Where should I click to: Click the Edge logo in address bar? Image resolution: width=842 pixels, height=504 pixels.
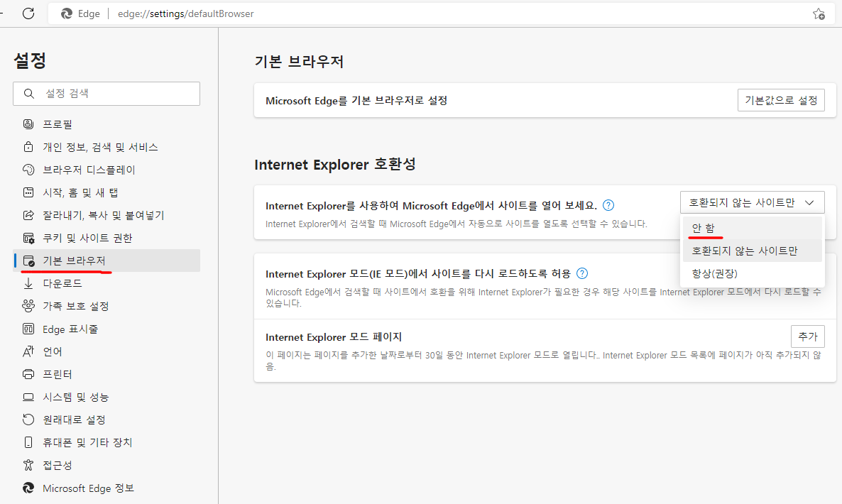pos(67,13)
